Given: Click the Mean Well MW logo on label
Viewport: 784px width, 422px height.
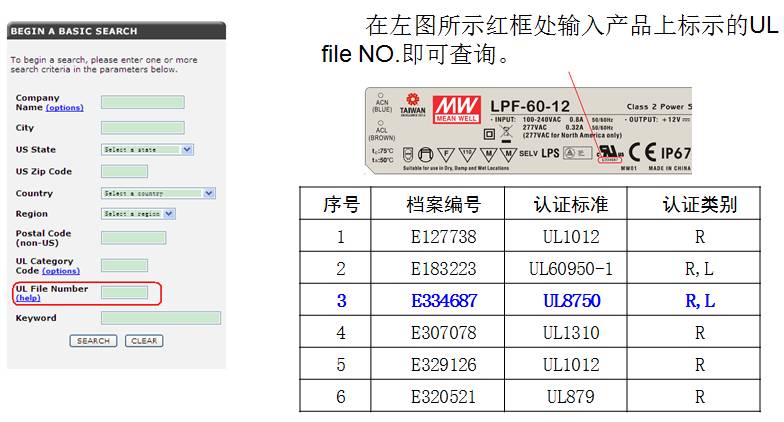Looking at the screenshot, I should click(x=456, y=109).
